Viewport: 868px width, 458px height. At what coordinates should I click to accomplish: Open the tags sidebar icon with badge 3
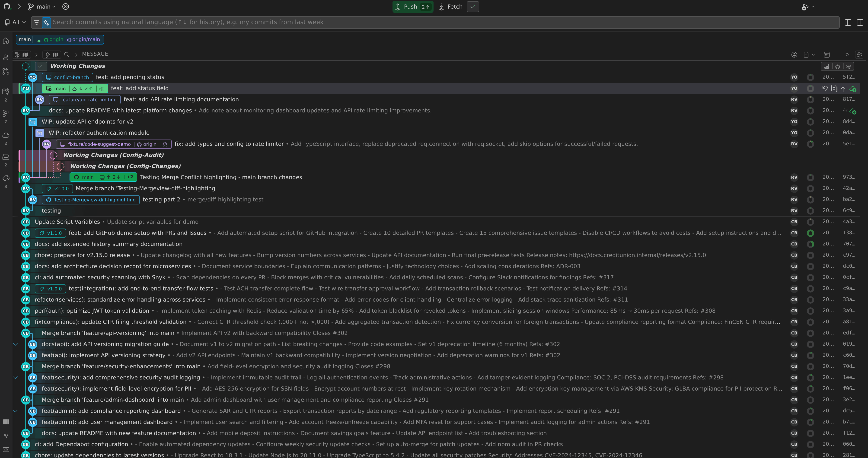click(6, 178)
